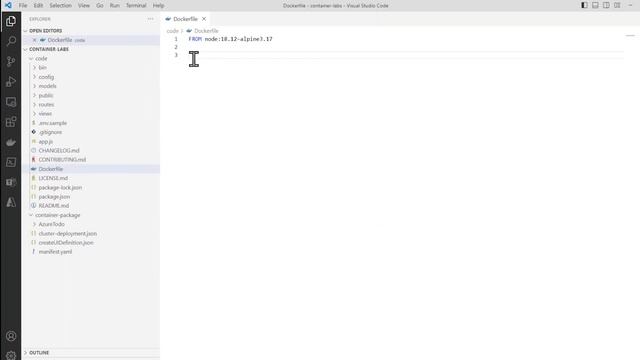
Task: Collapse the container-package folder
Action: [31, 215]
